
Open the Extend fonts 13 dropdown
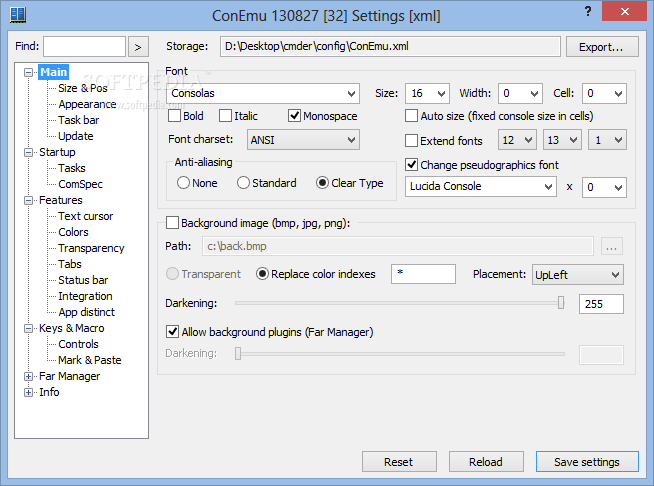click(562, 140)
